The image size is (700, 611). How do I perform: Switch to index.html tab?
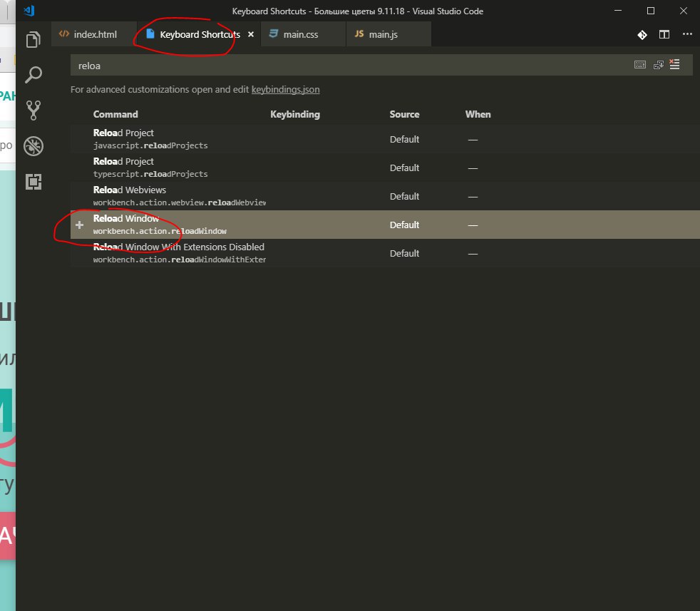[94, 34]
